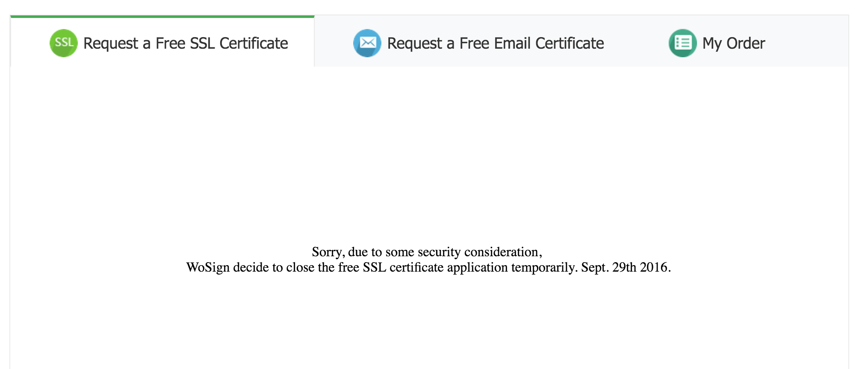Click the word "WoSign" in the notice
Image resolution: width=868 pixels, height=369 pixels.
pos(208,267)
